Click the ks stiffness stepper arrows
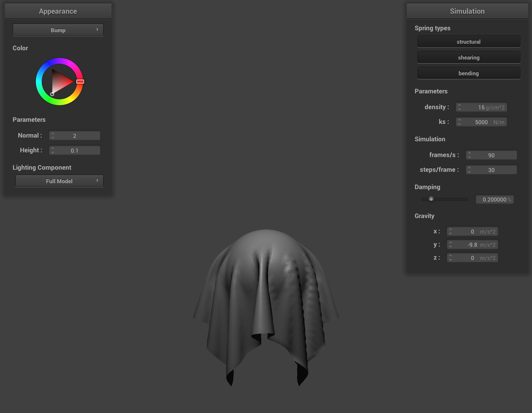The image size is (532, 413). (459, 122)
